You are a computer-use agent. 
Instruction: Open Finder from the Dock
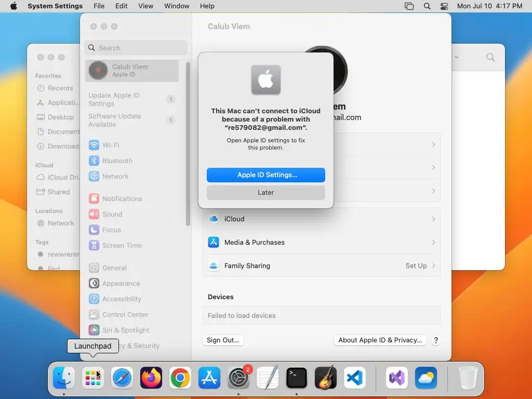coord(64,378)
